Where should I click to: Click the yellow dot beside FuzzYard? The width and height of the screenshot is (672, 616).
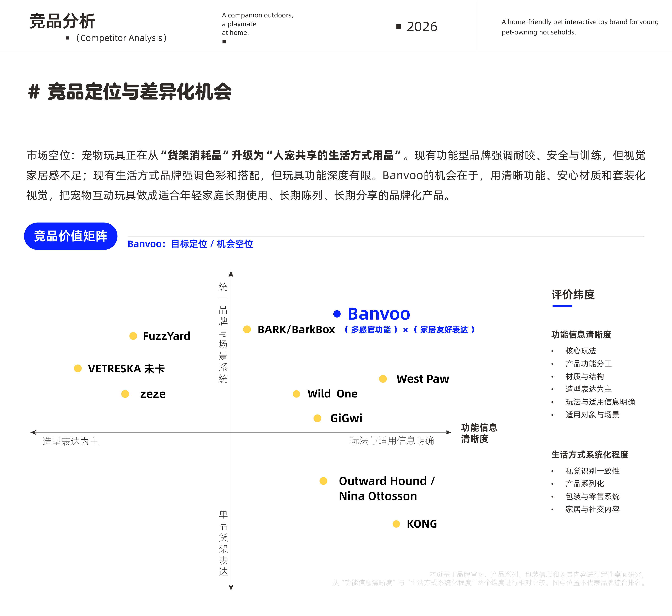tap(133, 336)
